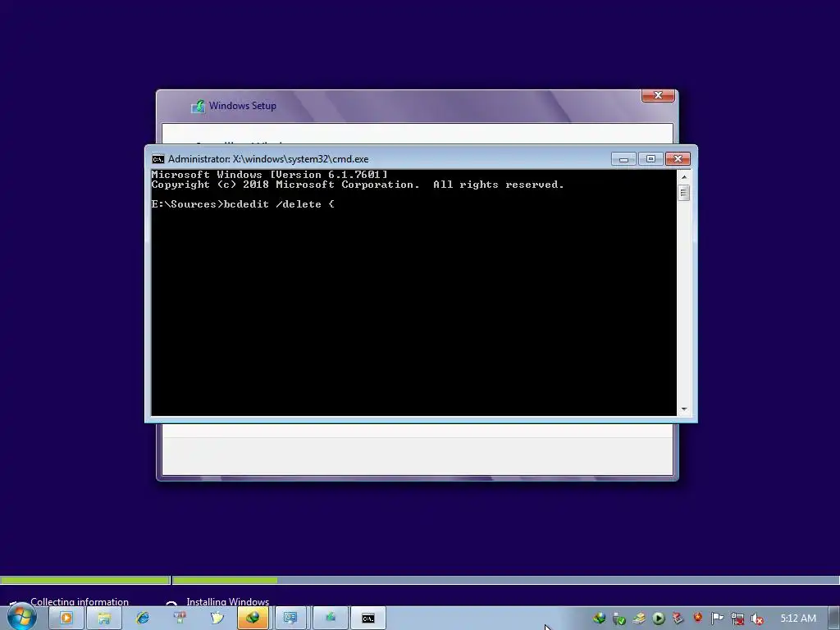Screen dimensions: 840x630
Task: Open Windows Explorer folder icon on taskbar
Action: (104, 619)
